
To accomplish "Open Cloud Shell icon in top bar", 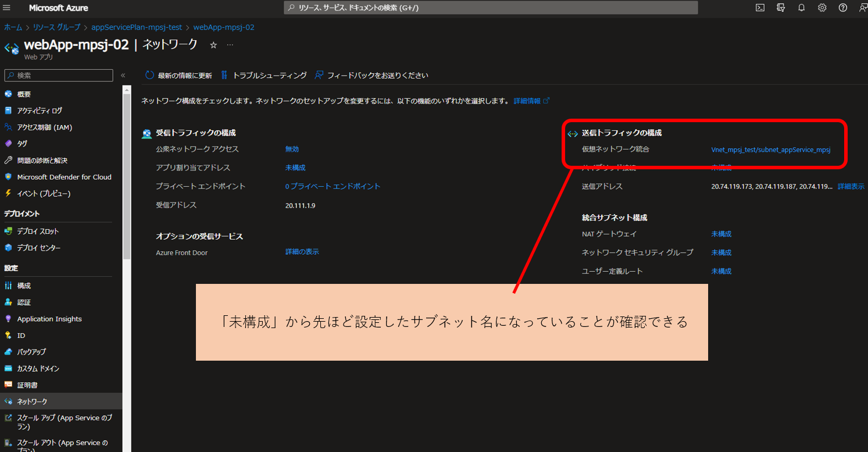I will click(760, 8).
